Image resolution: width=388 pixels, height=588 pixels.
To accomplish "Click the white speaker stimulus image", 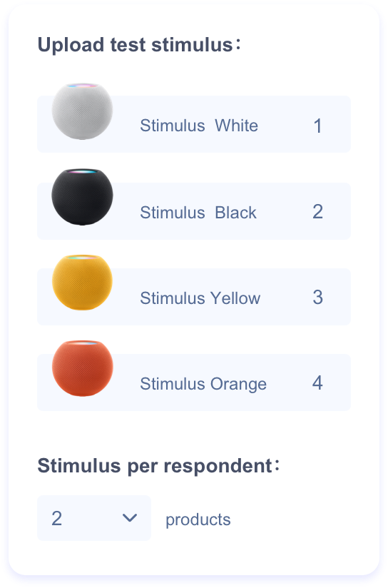I will click(x=82, y=111).
